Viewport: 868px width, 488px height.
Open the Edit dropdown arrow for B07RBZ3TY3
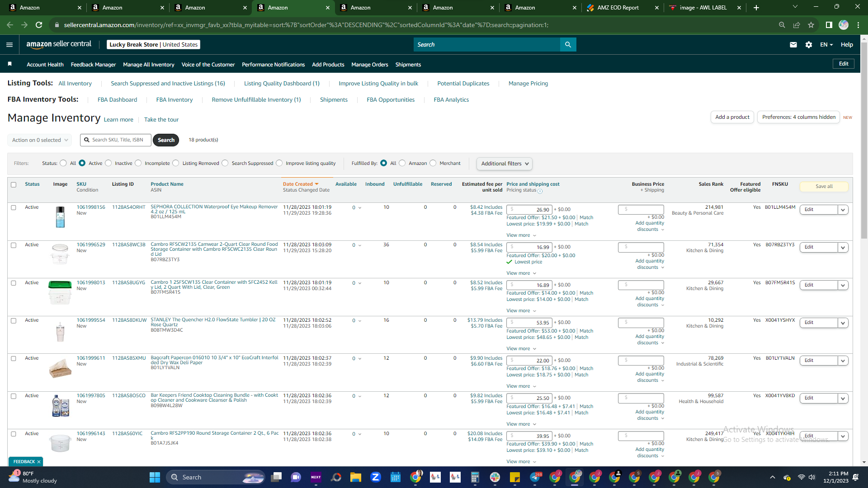[x=843, y=247]
